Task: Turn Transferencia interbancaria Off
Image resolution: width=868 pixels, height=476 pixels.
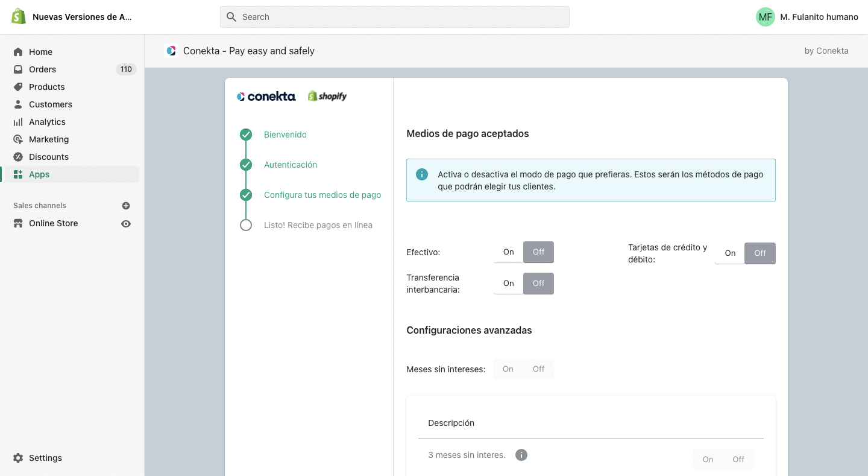Action: pos(538,284)
